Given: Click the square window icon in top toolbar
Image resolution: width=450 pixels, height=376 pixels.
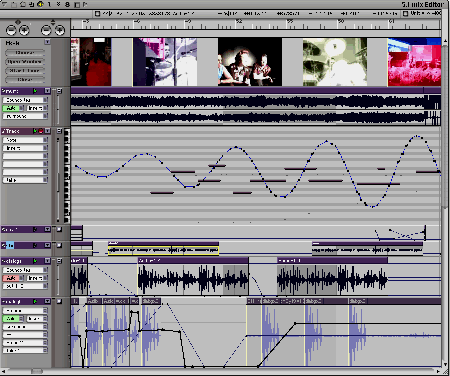Looking at the screenshot, I should 77,5.
